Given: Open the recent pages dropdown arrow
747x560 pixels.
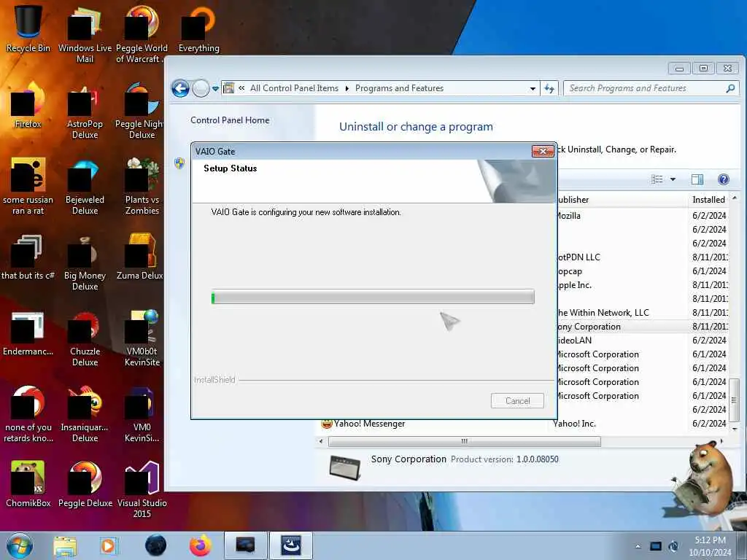Looking at the screenshot, I should [x=215, y=88].
